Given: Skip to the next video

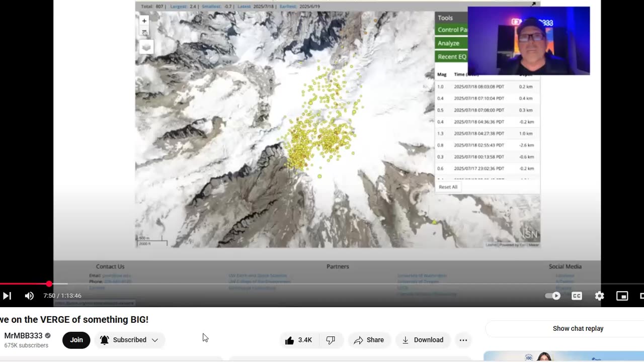Looking at the screenshot, I should click(x=7, y=296).
